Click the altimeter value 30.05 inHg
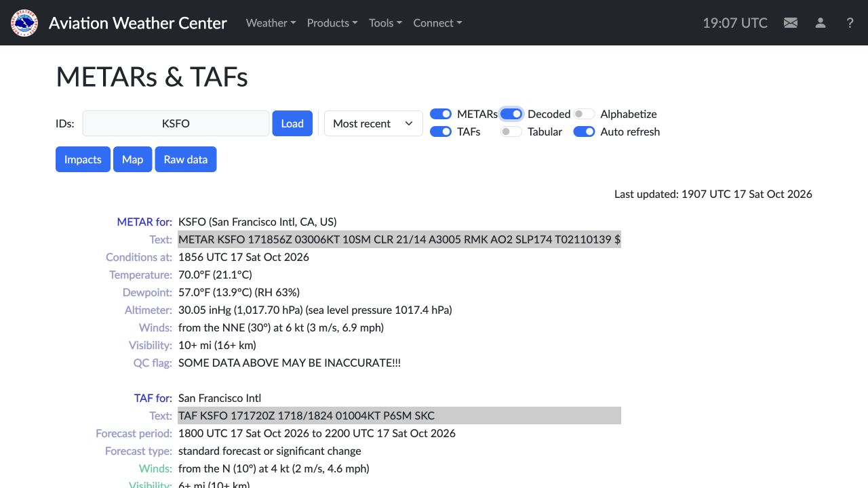This screenshot has width=868, height=488. (x=315, y=310)
